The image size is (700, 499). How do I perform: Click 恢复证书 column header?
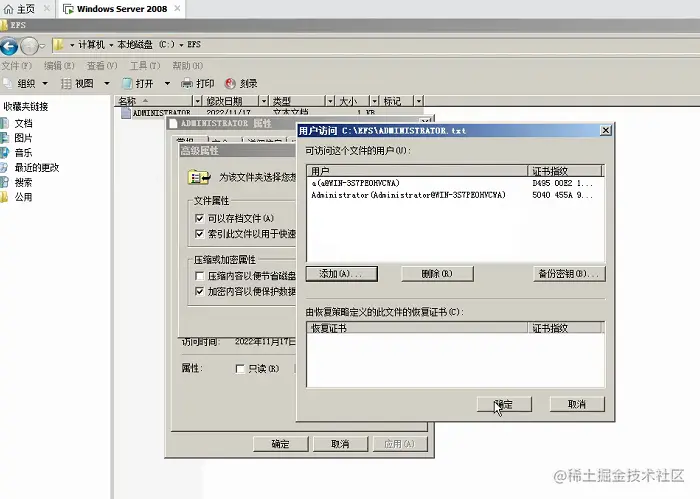tap(417, 328)
